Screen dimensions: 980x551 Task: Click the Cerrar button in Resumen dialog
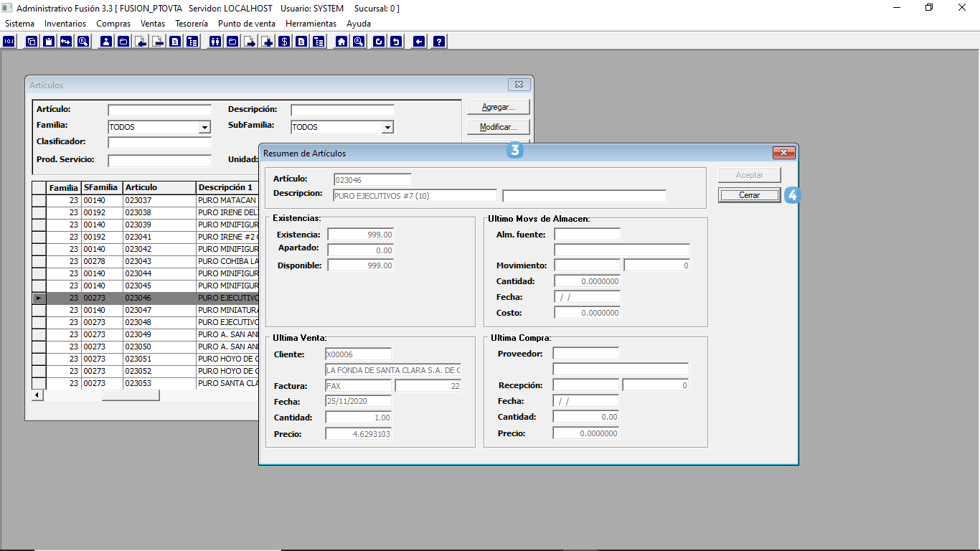pyautogui.click(x=750, y=195)
